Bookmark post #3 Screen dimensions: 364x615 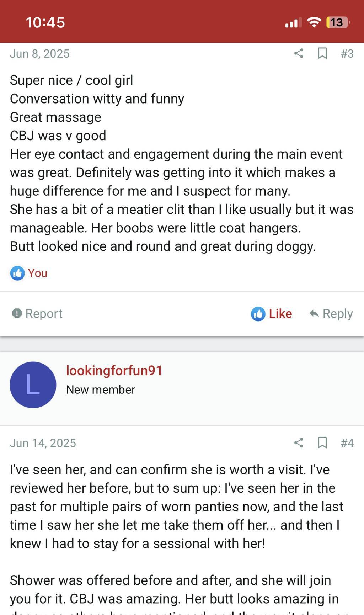(x=322, y=53)
